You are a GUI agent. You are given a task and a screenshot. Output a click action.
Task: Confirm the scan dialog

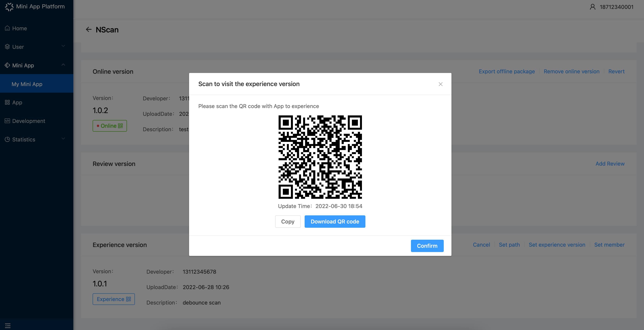[x=427, y=246]
